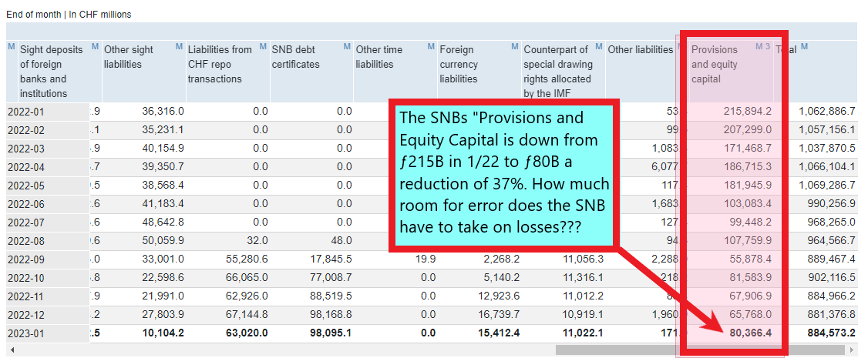This screenshot has height=358, width=868.
Task: Click the 2022-09 row label
Action: pos(25,259)
